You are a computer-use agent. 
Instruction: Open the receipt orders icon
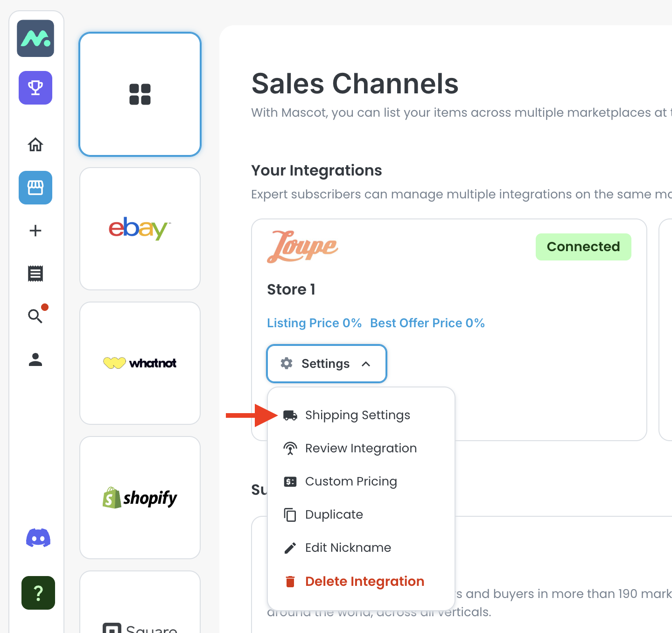(35, 274)
